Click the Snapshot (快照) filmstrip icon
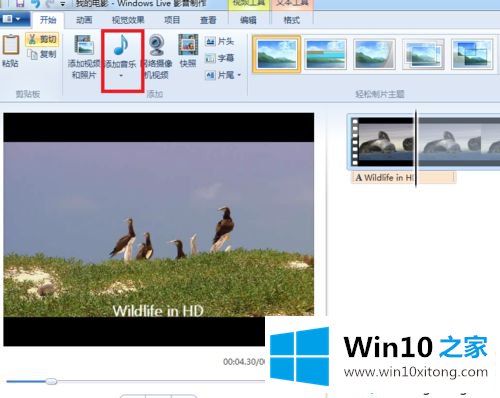 coord(188,44)
